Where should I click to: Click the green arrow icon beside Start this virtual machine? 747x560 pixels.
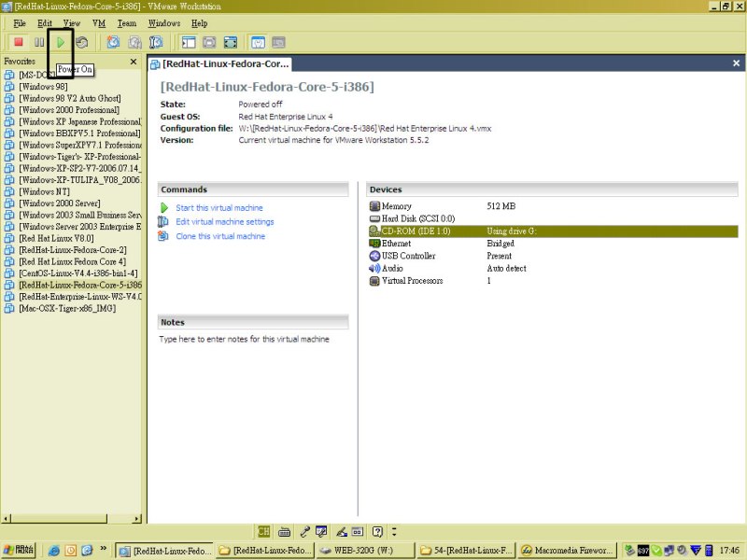pyautogui.click(x=164, y=207)
